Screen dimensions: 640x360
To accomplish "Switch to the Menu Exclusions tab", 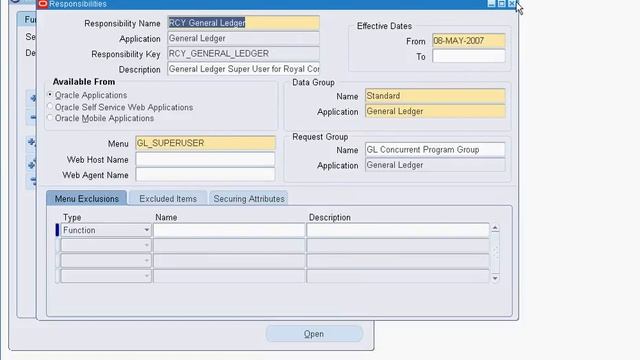I will [87, 198].
